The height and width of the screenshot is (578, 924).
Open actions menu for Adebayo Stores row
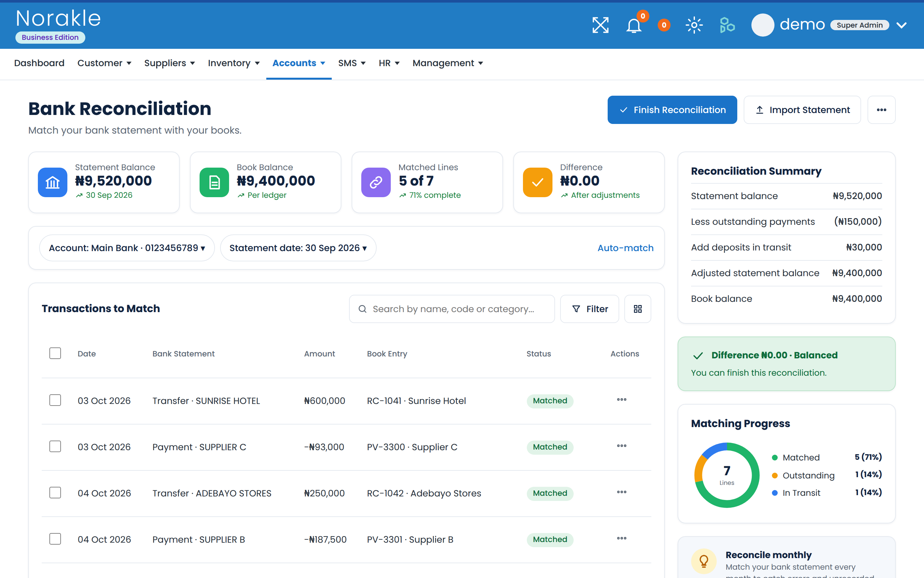(621, 492)
